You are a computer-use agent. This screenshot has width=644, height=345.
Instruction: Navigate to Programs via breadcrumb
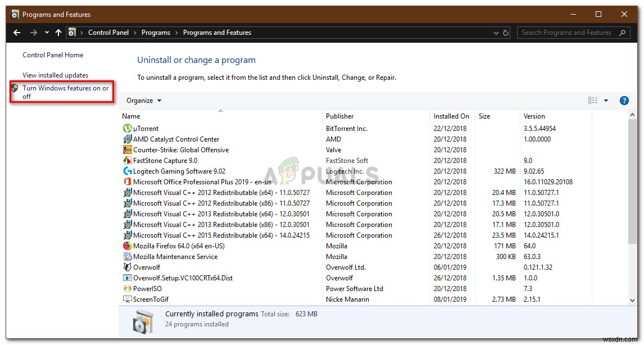pyautogui.click(x=156, y=32)
